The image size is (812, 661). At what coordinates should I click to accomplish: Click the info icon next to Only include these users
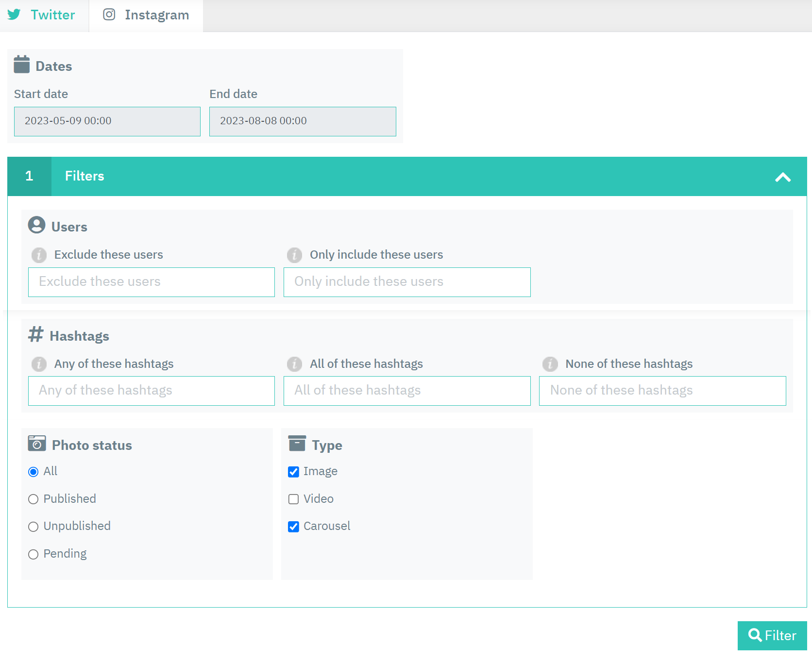coord(294,255)
